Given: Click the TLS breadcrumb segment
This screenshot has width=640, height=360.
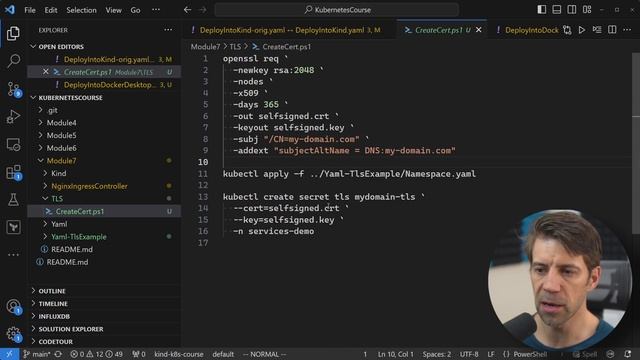Looking at the screenshot, I should click(235, 47).
